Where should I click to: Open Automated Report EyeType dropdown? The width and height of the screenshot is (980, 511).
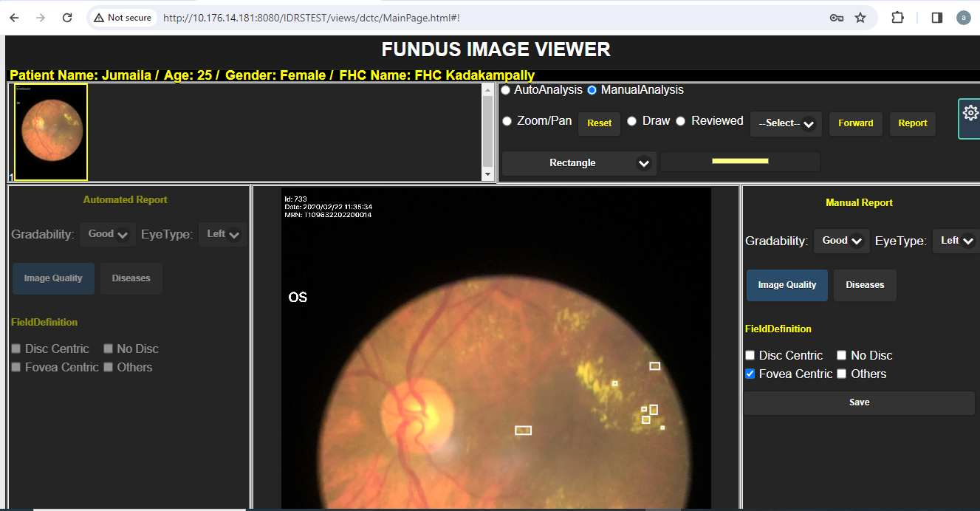coord(222,234)
